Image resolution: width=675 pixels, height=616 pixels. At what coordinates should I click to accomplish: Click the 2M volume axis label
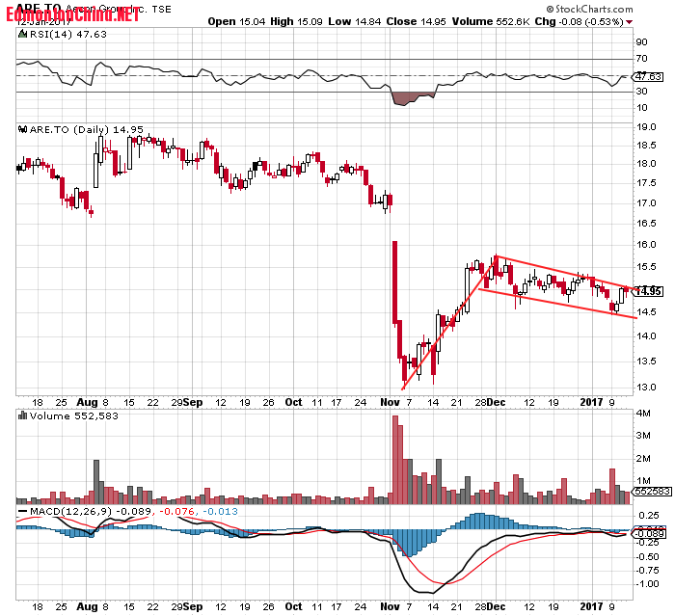click(643, 459)
